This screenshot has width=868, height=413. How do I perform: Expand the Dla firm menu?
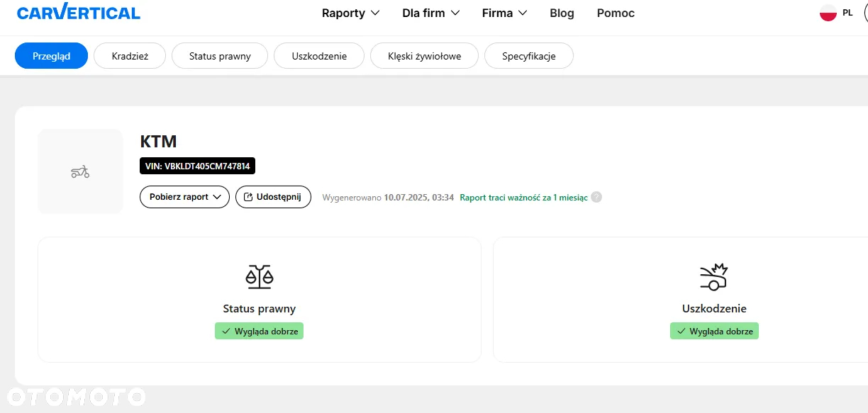430,13
